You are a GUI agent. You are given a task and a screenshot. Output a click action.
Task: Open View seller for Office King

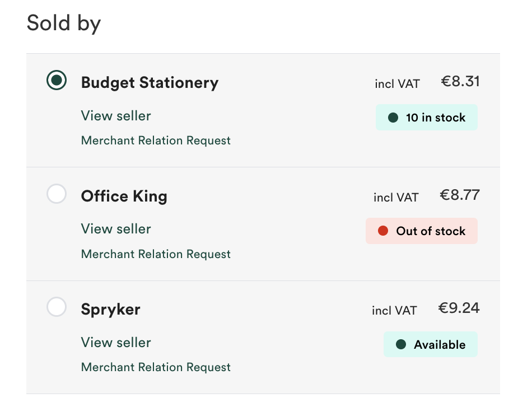(116, 229)
